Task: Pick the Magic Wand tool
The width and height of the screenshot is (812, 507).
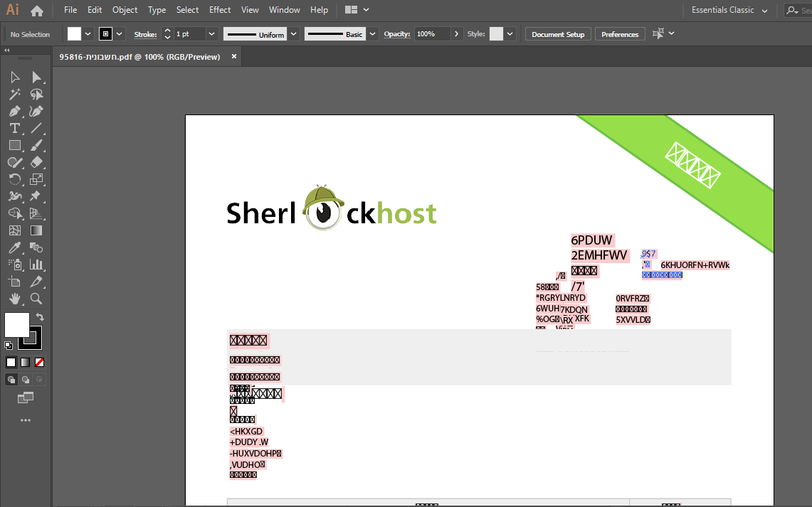Action: (14, 95)
